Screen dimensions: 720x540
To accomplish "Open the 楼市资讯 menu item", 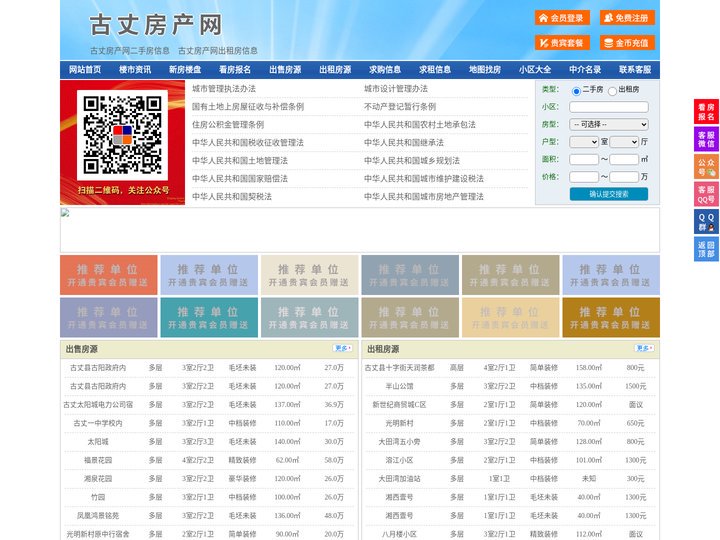I will pos(135,70).
